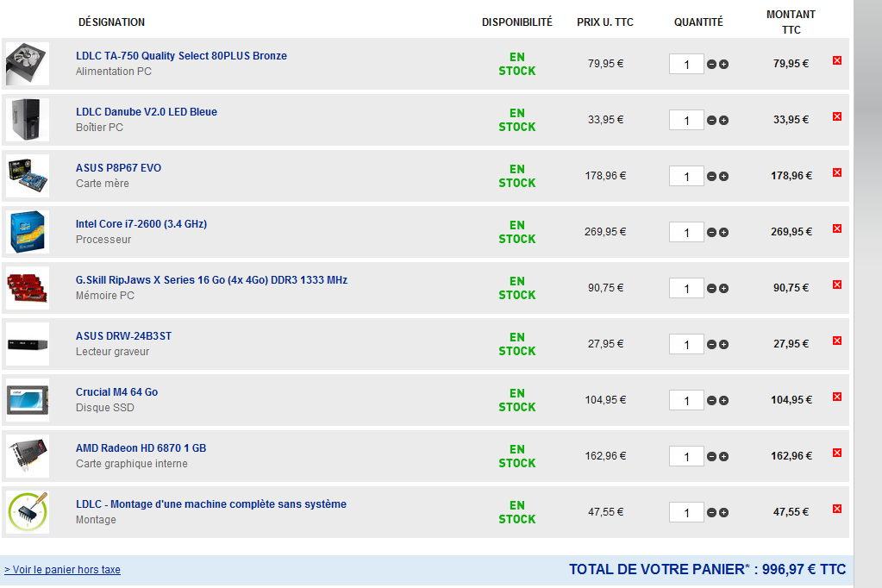Decrease quantity of LDLC TA-750 power supply

[711, 64]
